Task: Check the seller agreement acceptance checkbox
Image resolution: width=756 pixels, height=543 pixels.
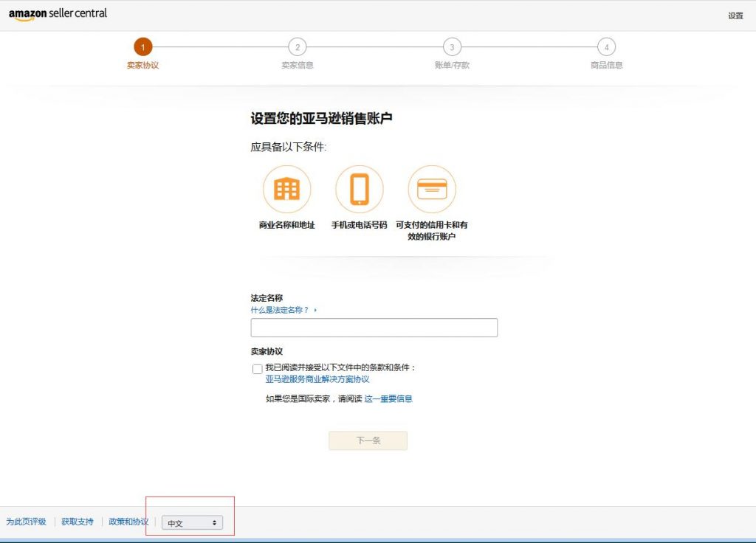Action: 257,369
